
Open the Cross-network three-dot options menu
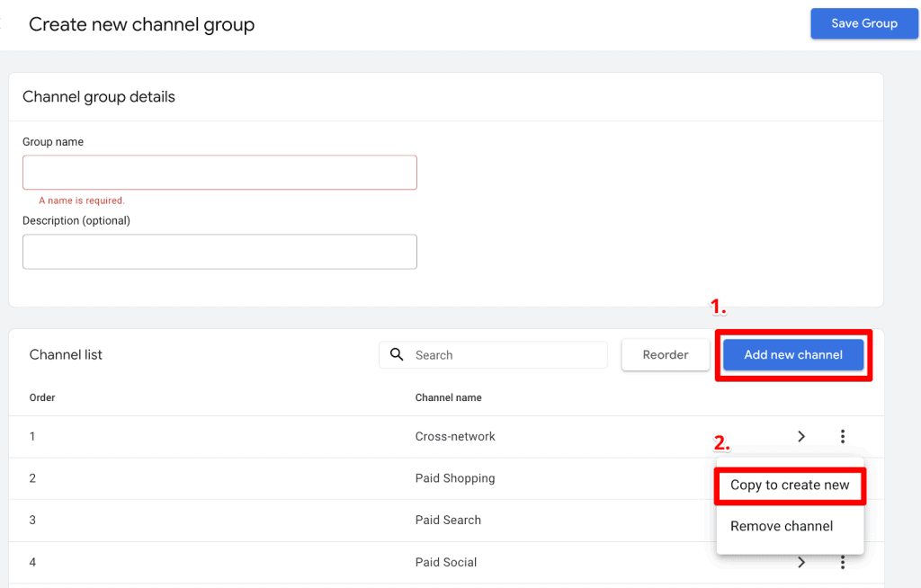[x=843, y=436]
